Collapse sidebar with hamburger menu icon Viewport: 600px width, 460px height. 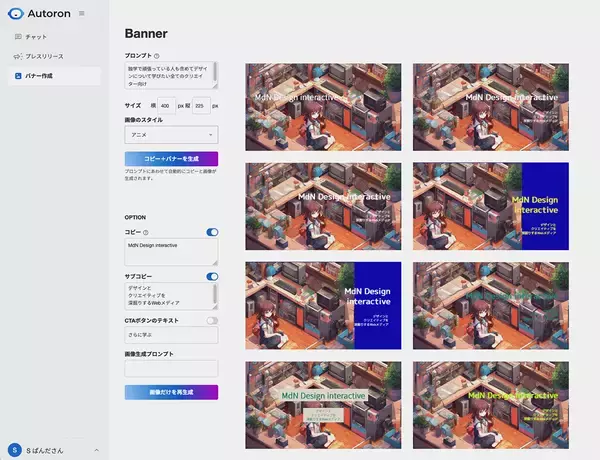(82, 13)
